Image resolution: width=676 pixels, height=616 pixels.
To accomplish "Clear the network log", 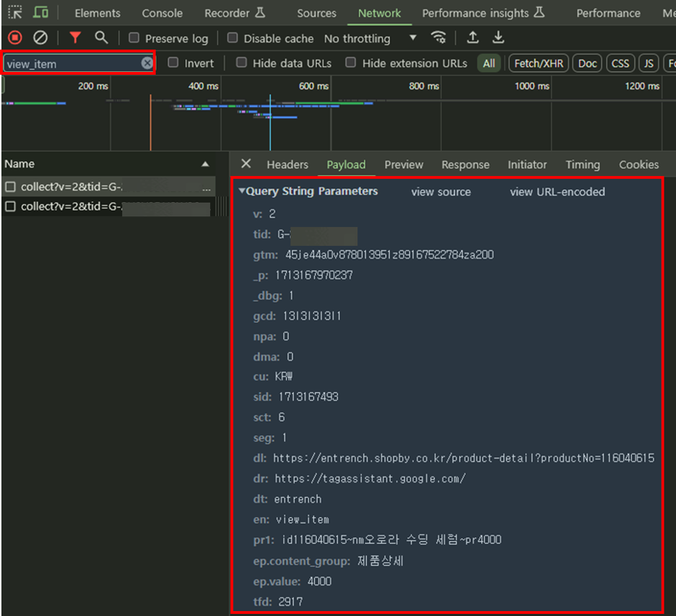I will click(x=40, y=38).
